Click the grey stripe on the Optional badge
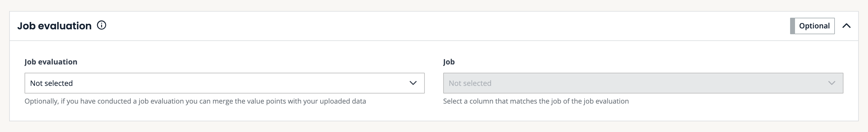This screenshot has height=132, width=868. [793, 26]
